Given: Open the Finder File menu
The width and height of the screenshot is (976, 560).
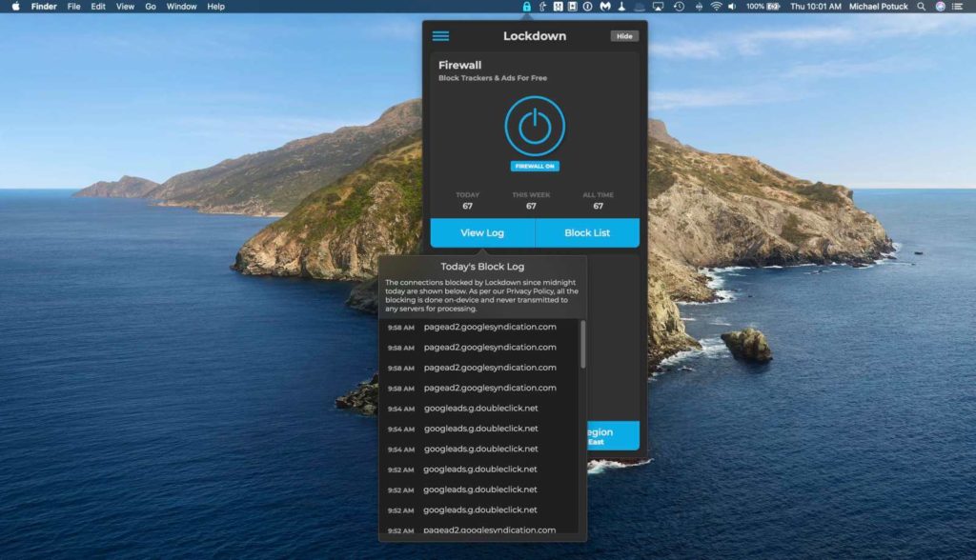Looking at the screenshot, I should pos(73,5).
